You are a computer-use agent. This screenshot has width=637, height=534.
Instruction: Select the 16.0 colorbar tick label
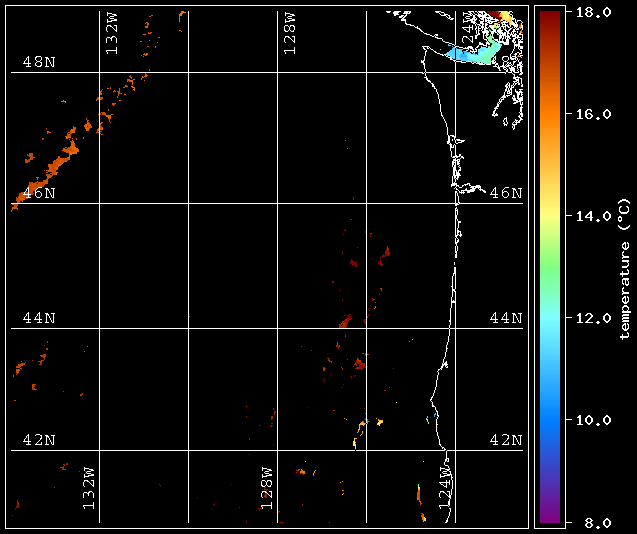[x=593, y=114]
